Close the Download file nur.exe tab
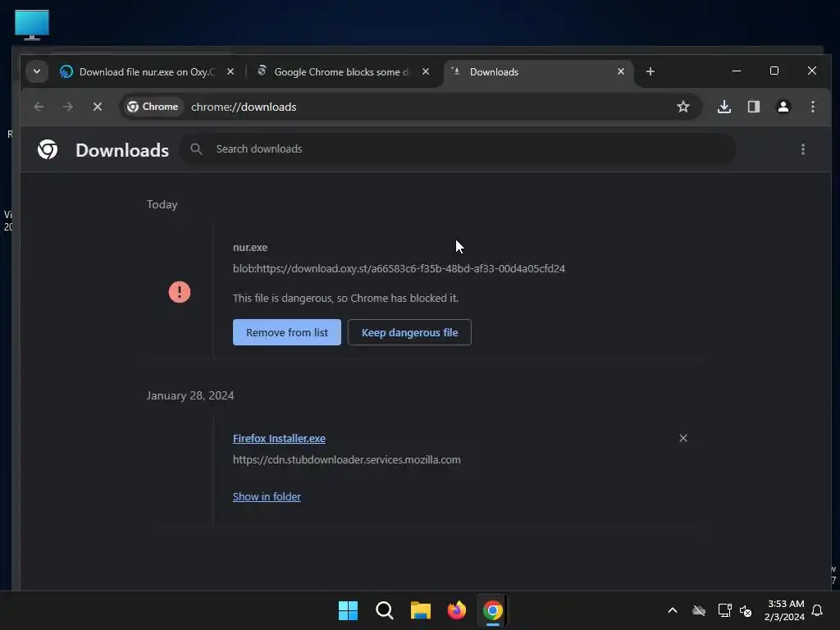 231,71
